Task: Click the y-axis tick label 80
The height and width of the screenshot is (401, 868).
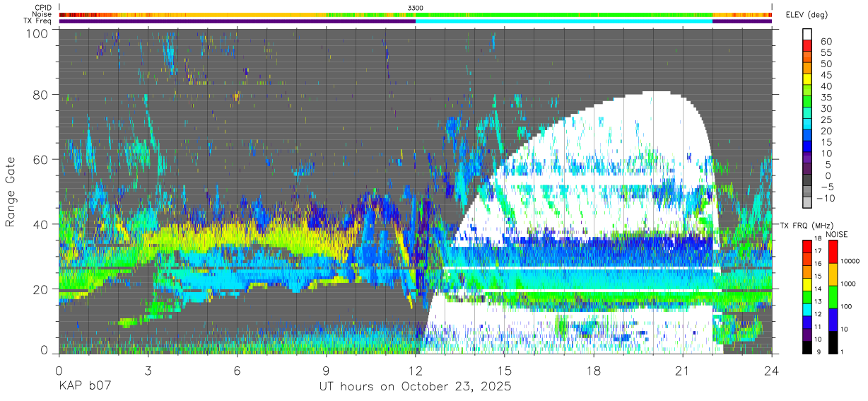Action: 41,95
